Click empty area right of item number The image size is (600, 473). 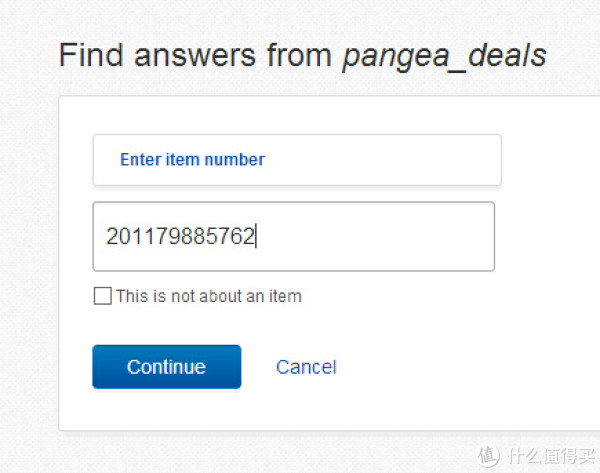point(375,236)
